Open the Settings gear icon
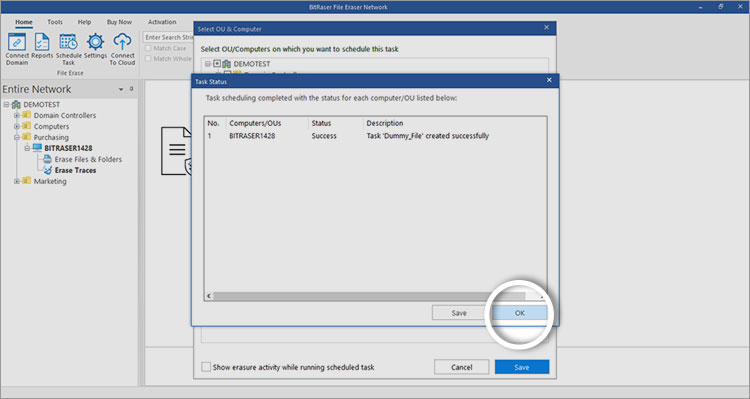 pyautogui.click(x=95, y=42)
